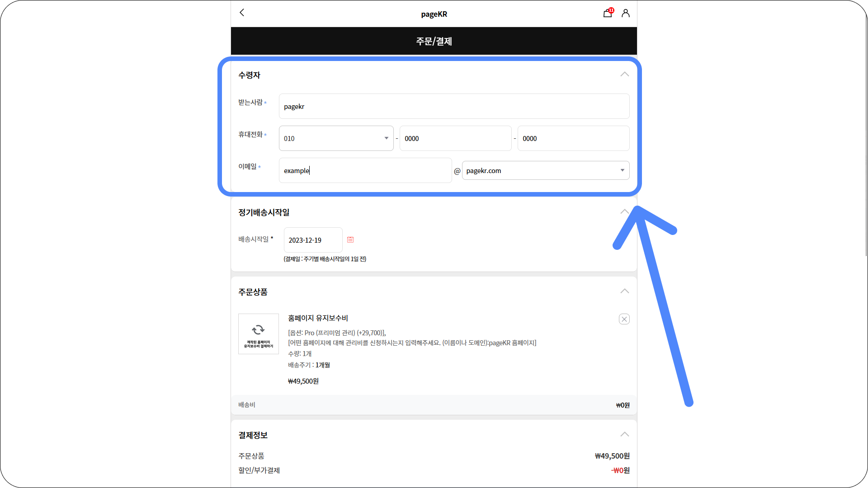
Task: Open the shopping cart icon
Action: point(608,13)
